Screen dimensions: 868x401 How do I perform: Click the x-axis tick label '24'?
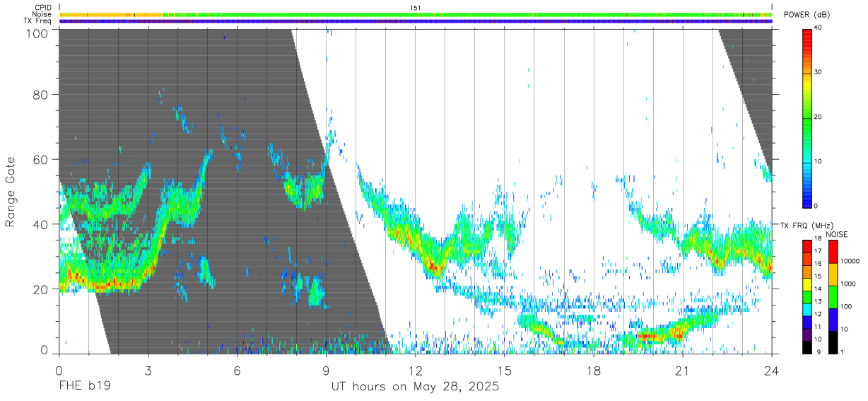click(771, 372)
